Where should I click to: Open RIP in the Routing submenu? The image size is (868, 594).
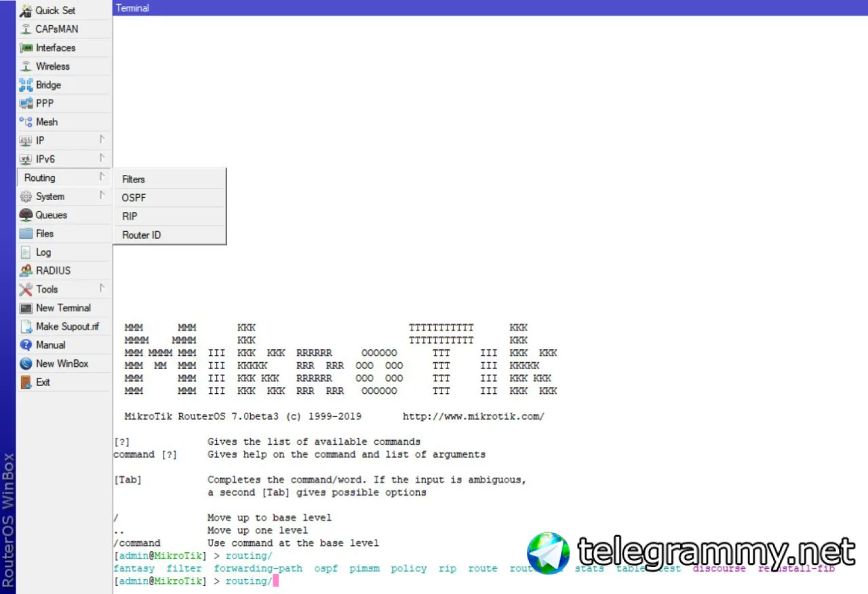(170, 216)
